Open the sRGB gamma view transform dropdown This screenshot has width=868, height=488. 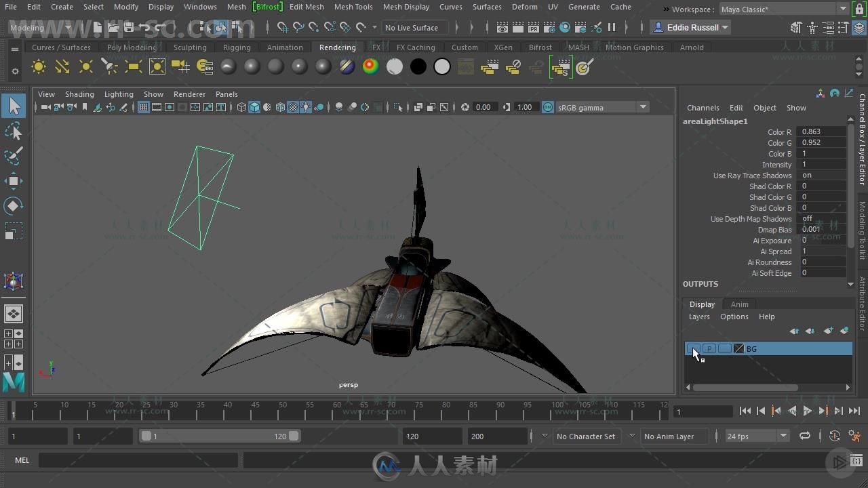602,107
